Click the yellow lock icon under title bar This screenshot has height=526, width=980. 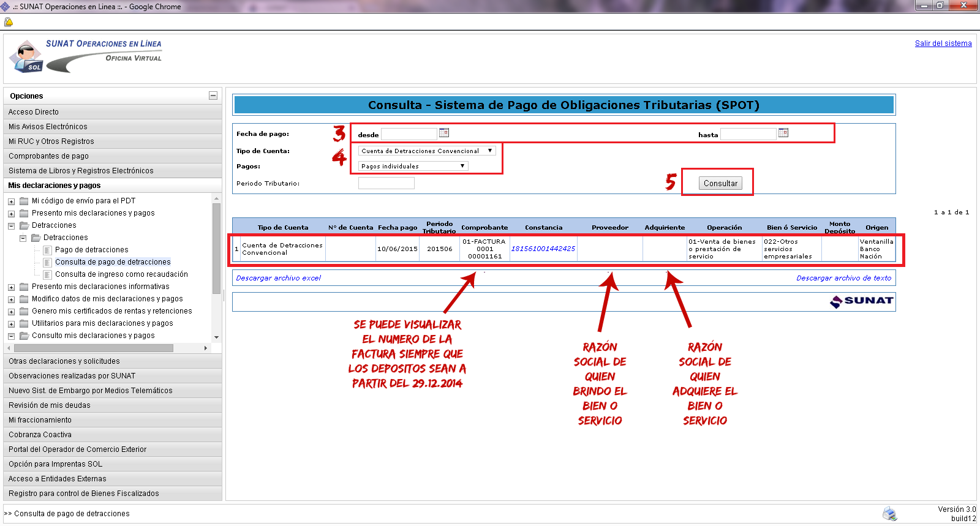click(x=8, y=22)
